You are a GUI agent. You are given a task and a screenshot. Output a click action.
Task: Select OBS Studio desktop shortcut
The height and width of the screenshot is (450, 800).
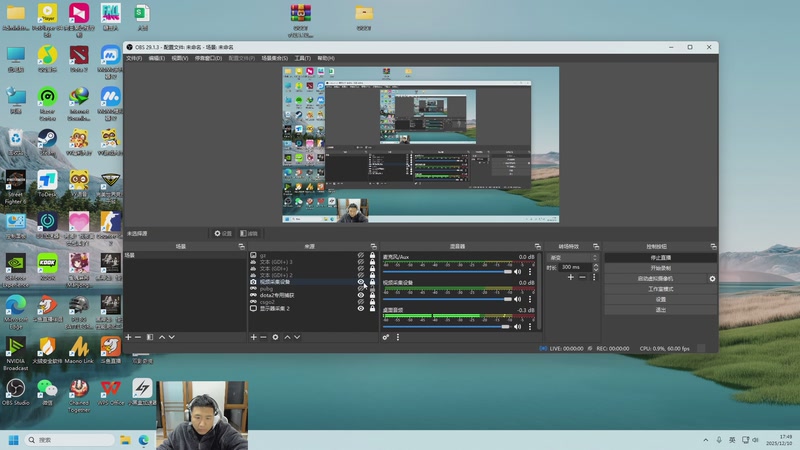click(x=16, y=392)
